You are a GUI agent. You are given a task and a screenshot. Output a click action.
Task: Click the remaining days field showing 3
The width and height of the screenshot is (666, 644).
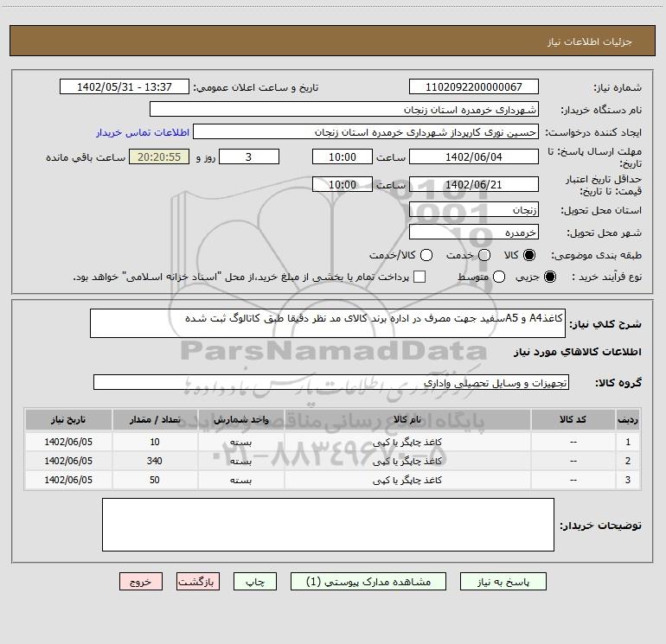[x=249, y=156]
